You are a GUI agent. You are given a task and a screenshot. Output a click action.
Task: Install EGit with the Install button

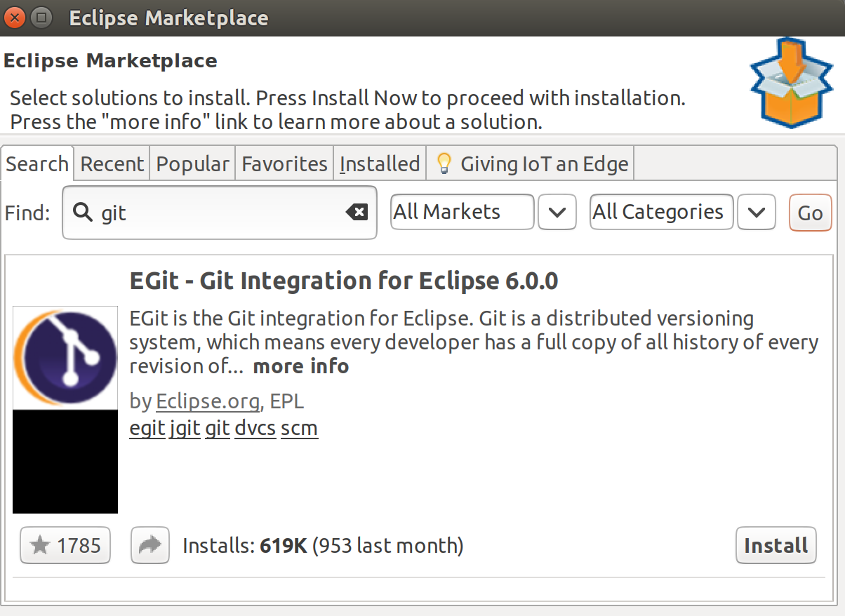[776, 545]
